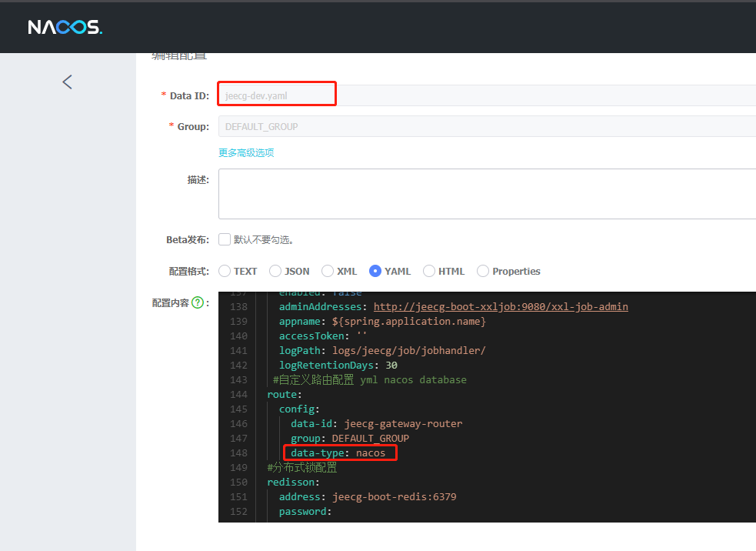
Task: Select the HTML format radio button
Action: coord(429,271)
